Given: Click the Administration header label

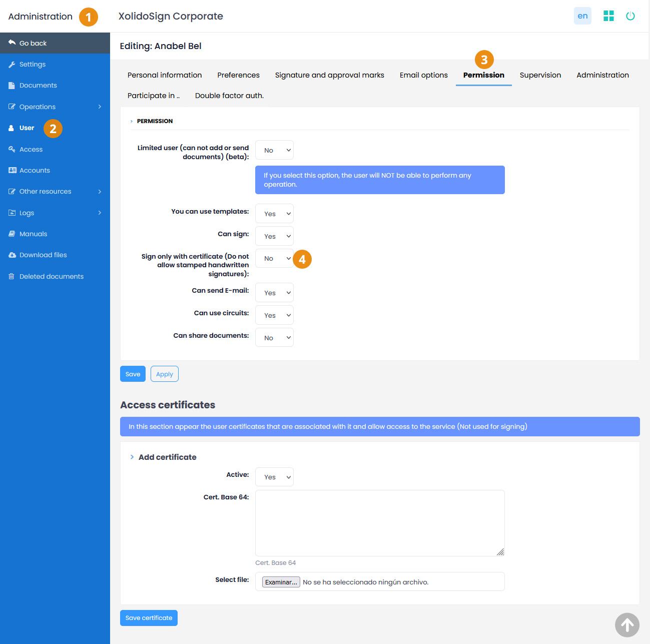Looking at the screenshot, I should (x=41, y=17).
